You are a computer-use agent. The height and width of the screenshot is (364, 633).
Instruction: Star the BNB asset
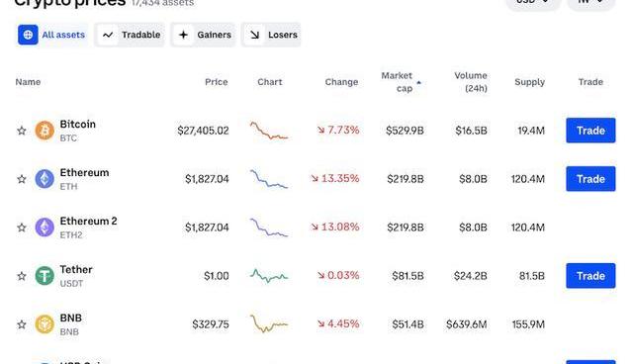(22, 324)
